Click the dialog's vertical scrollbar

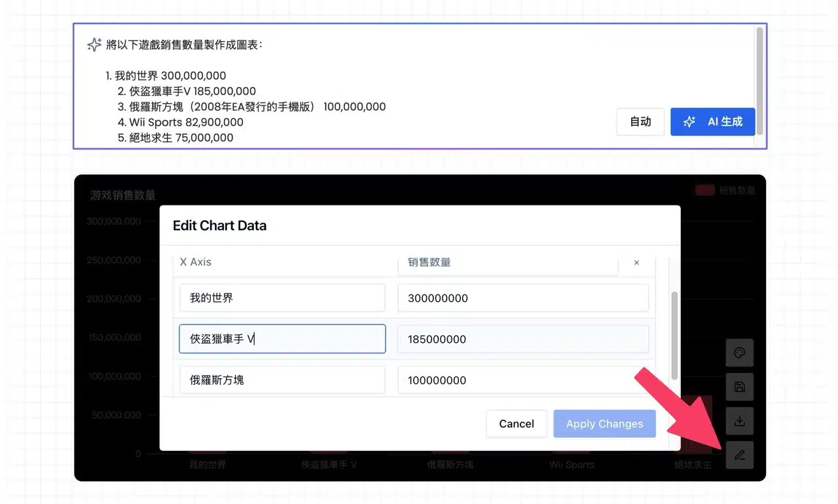674,335
